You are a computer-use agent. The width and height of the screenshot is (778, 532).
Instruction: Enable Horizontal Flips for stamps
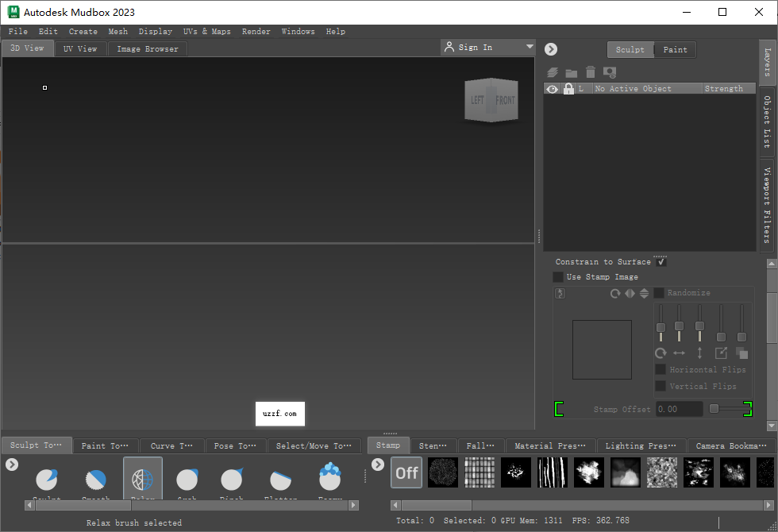(x=661, y=369)
